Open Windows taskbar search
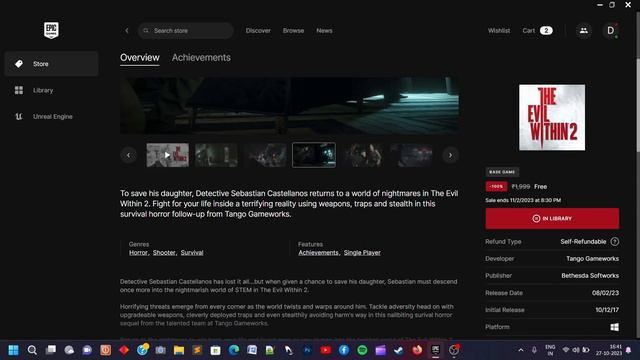The width and height of the screenshot is (640, 360). pyautogui.click(x=32, y=350)
